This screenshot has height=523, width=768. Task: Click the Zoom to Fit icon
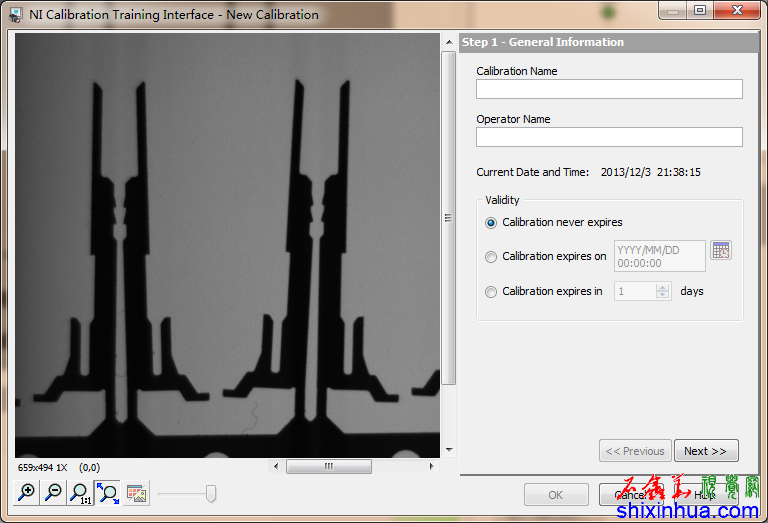[107, 492]
